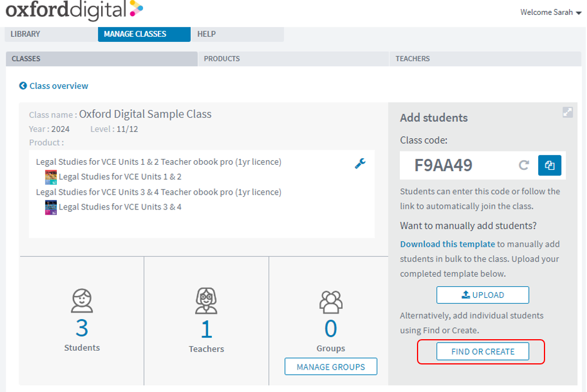Viewport: 587px width, 392px height.
Task: Click the Oxford Digital Sample Class name
Action: pos(145,114)
